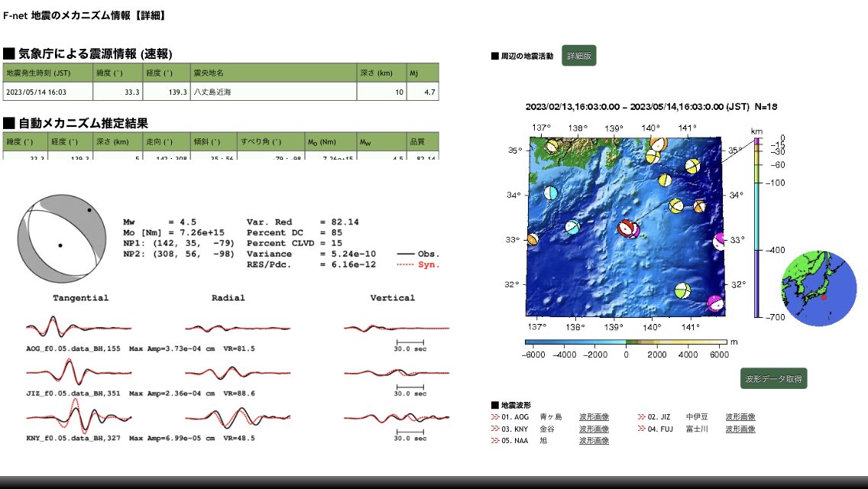Click the Mo [Nm] = 7.26e+15 line
Screen dimensions: 868x489
[x=173, y=232]
